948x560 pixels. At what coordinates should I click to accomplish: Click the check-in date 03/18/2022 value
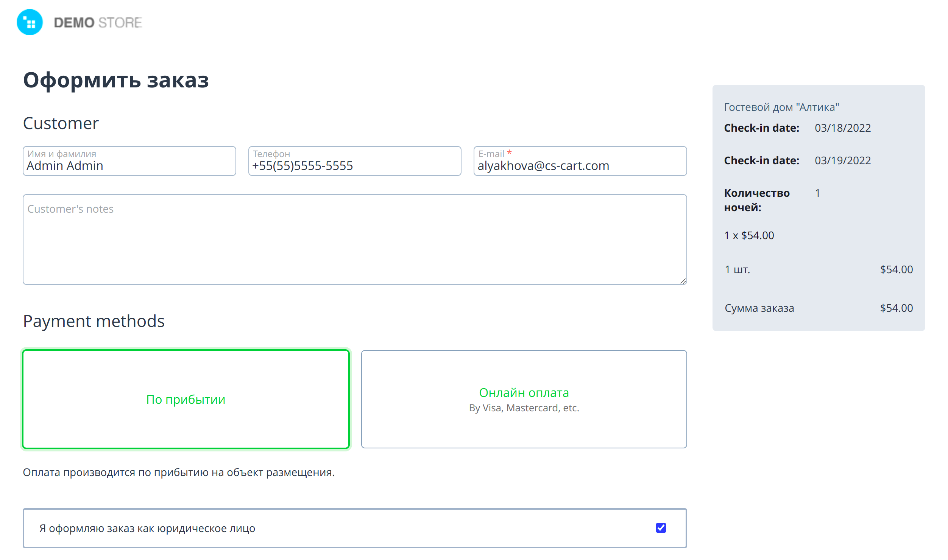click(x=842, y=128)
